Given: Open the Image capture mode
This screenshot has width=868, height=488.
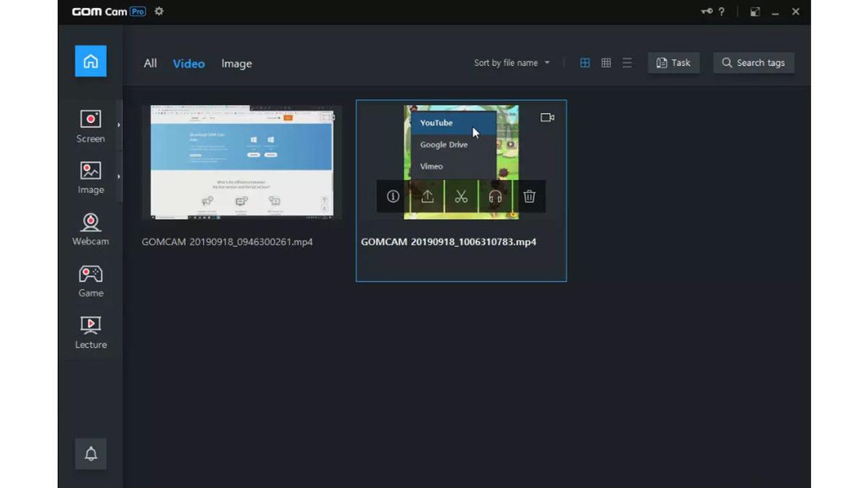Looking at the screenshot, I should (x=90, y=176).
